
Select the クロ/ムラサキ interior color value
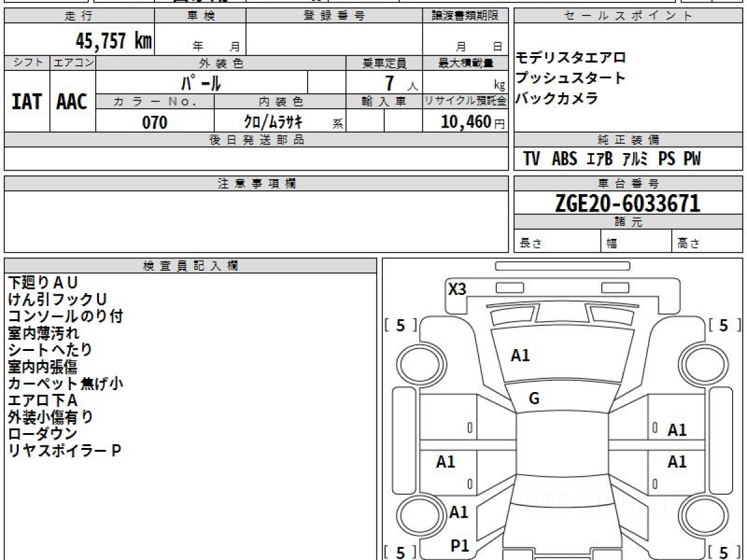[x=273, y=122]
